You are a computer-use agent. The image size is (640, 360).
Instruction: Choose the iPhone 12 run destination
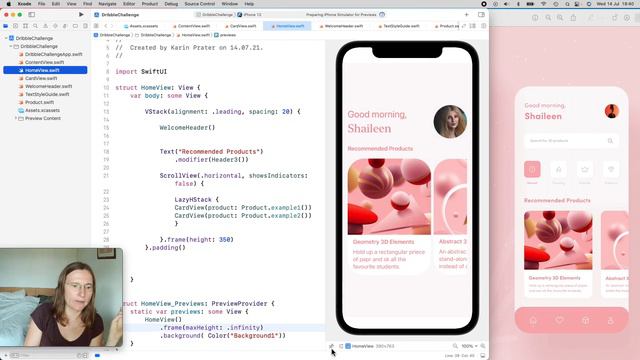click(x=250, y=15)
